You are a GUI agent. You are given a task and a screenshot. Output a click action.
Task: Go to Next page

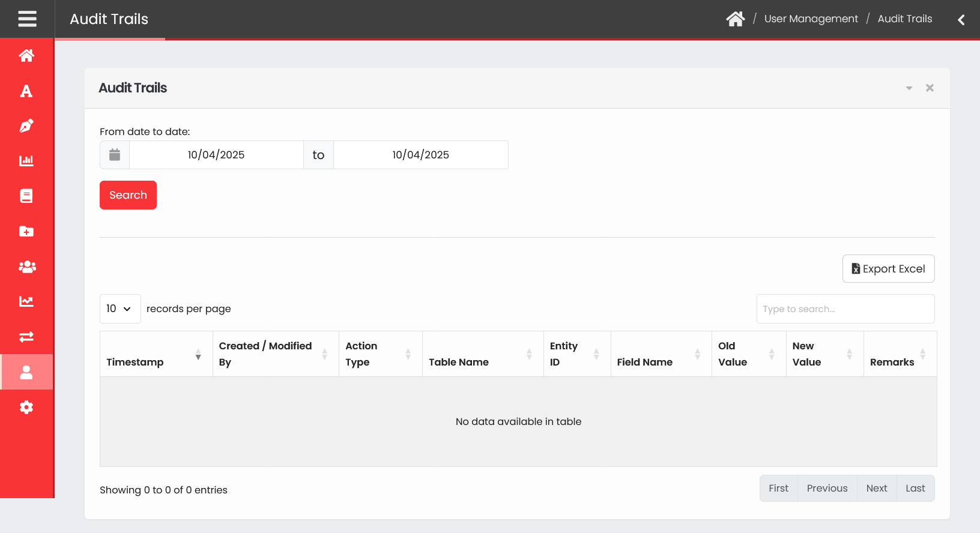pyautogui.click(x=877, y=489)
